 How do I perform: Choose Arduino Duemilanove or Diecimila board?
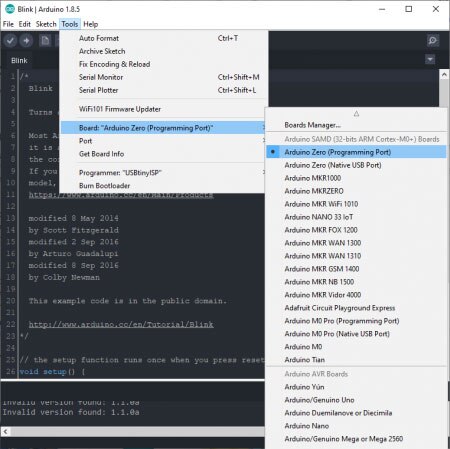[x=356, y=413]
